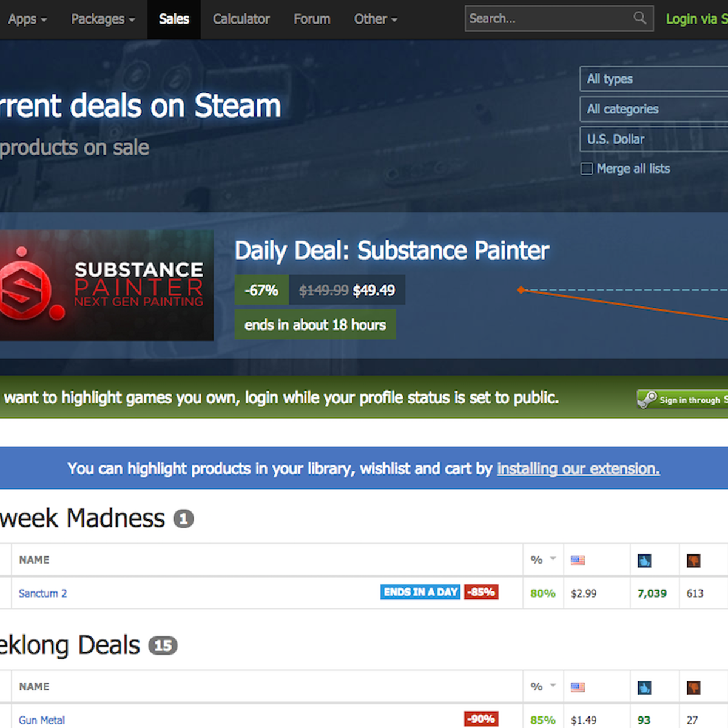Image resolution: width=728 pixels, height=728 pixels.
Task: Toggle the Merge all lists checkbox
Action: (586, 169)
